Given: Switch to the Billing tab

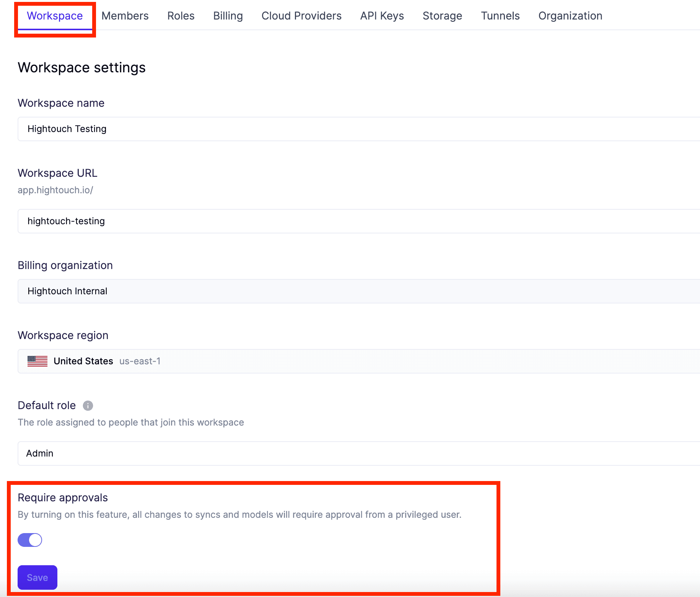Looking at the screenshot, I should [228, 16].
